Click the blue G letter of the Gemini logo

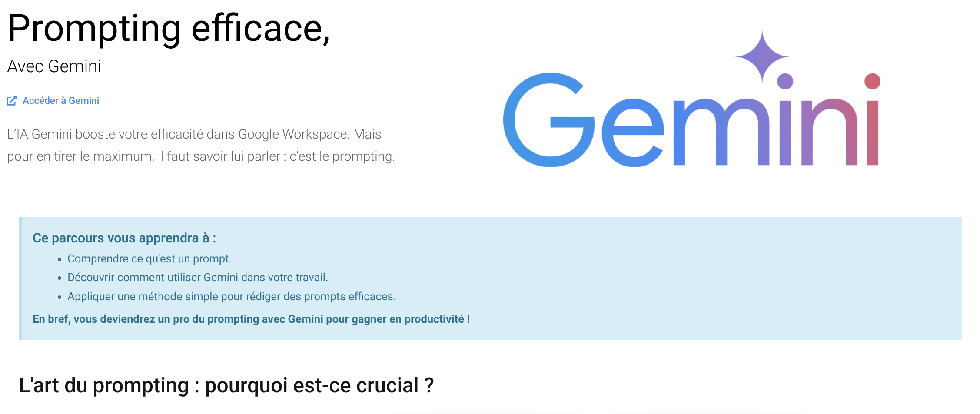548,120
